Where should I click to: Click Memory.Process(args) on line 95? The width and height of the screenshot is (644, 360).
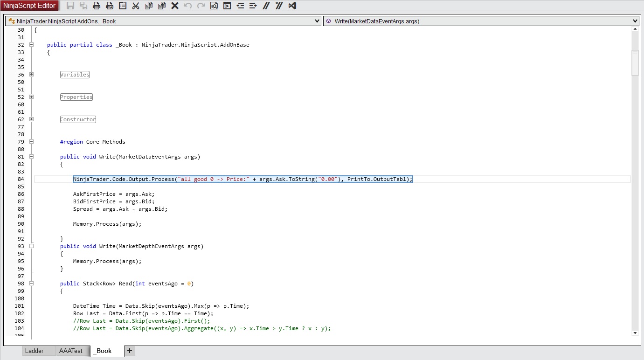click(x=107, y=261)
